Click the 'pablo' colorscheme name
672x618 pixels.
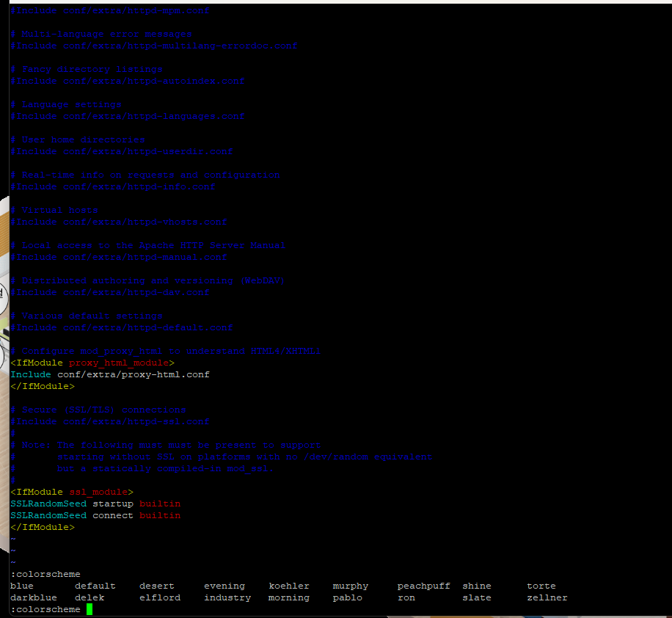(348, 597)
